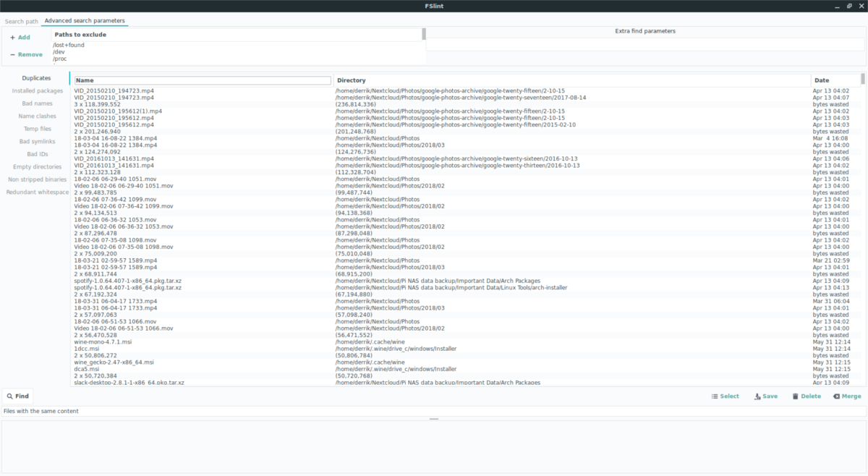Click the Find button

click(x=17, y=396)
